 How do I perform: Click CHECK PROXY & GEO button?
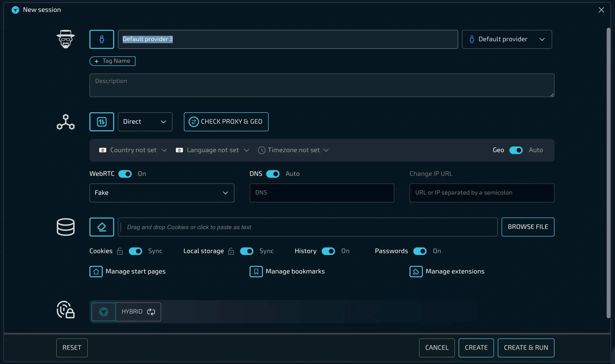226,122
